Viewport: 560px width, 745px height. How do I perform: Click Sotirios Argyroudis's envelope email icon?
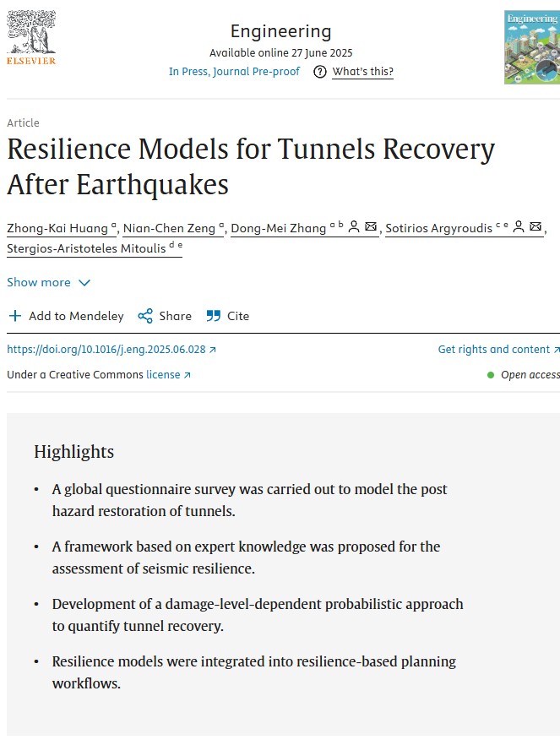[x=536, y=227]
